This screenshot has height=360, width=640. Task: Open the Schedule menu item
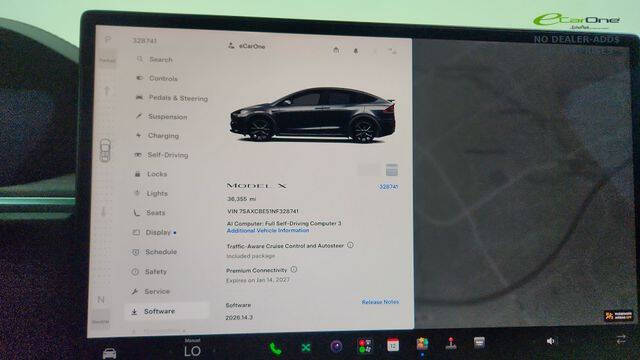(154, 252)
